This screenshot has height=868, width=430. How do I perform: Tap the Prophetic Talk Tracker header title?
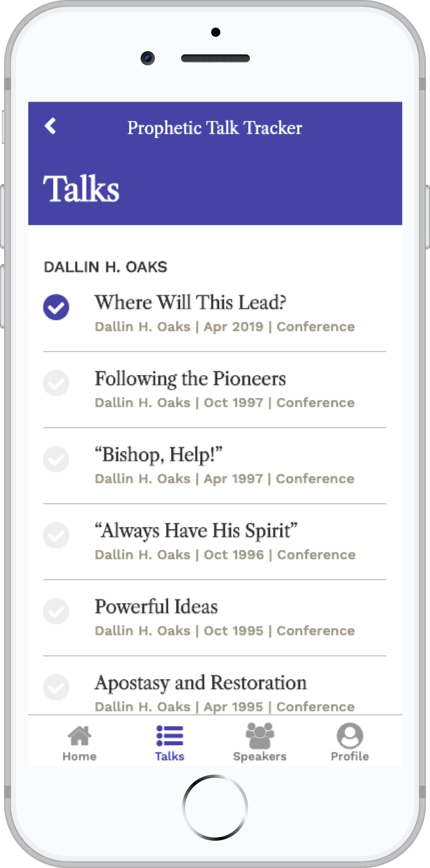[214, 128]
